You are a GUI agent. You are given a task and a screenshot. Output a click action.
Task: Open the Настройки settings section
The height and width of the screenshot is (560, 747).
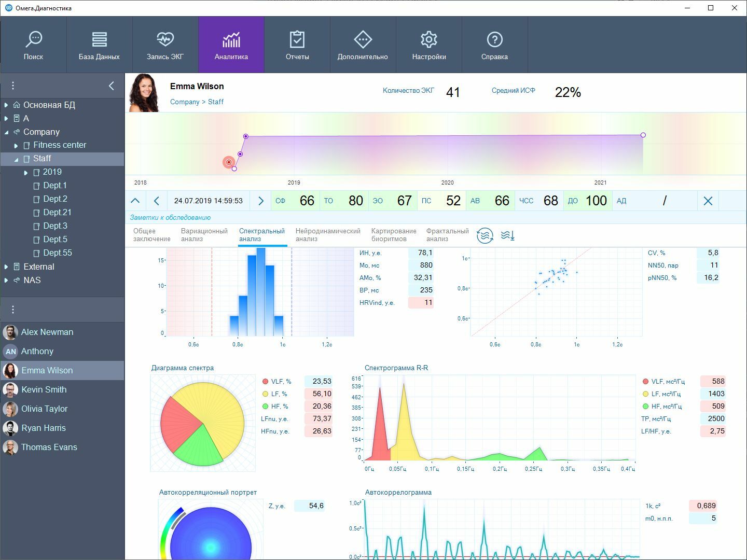pyautogui.click(x=429, y=45)
